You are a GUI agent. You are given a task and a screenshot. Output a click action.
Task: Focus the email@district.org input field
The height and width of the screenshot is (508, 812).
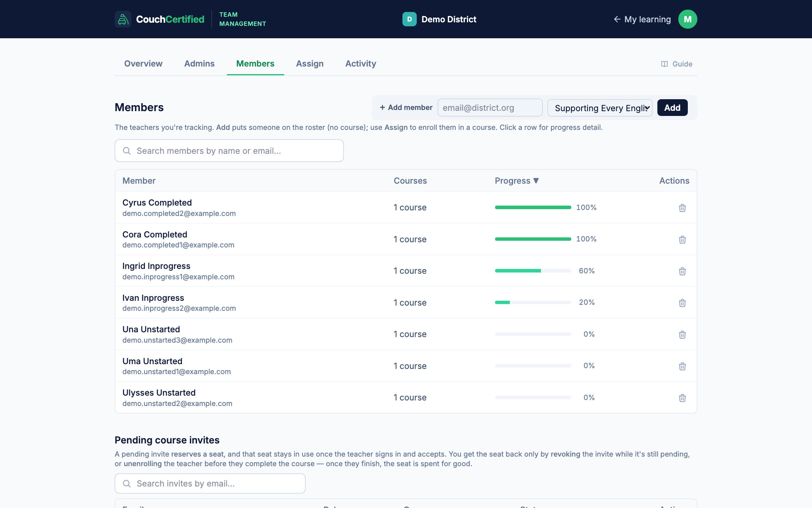[x=490, y=108]
